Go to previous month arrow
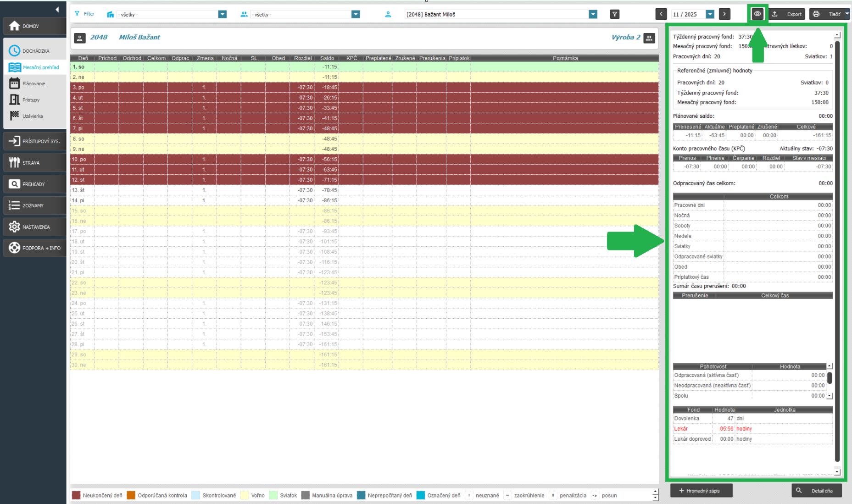852x504 pixels. (x=661, y=14)
